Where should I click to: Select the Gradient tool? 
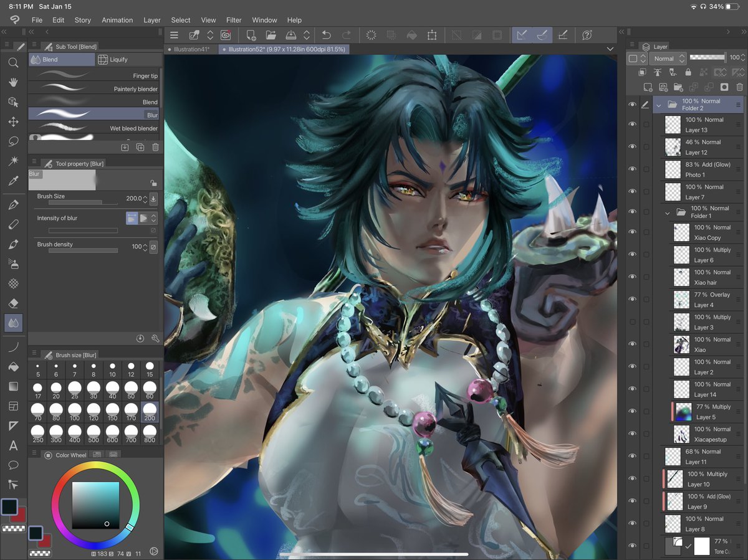pyautogui.click(x=13, y=386)
